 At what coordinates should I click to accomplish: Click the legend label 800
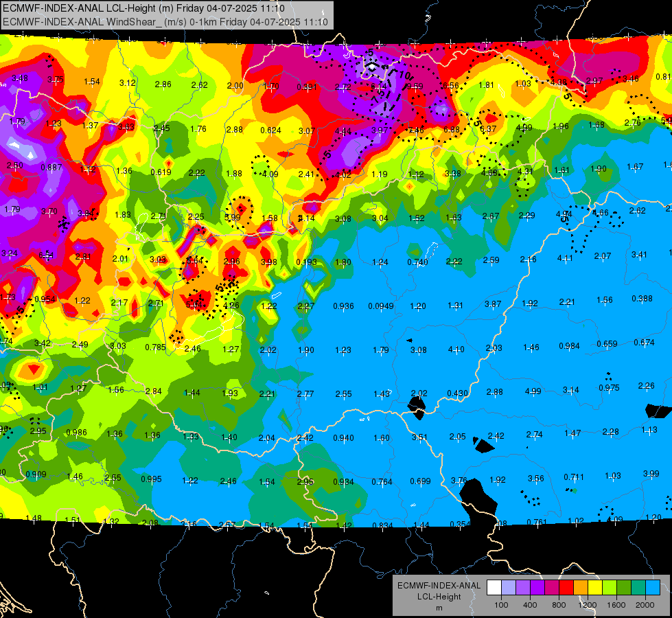pos(559,605)
